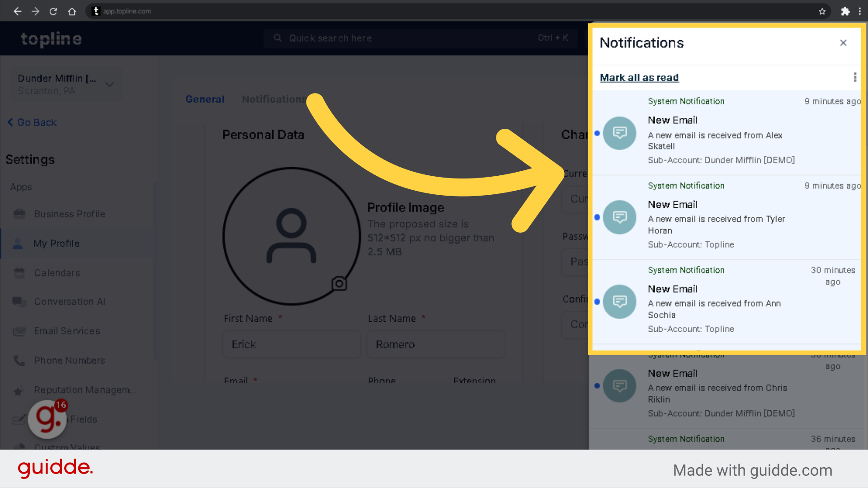
Task: Focus the Quick search field
Action: point(420,38)
